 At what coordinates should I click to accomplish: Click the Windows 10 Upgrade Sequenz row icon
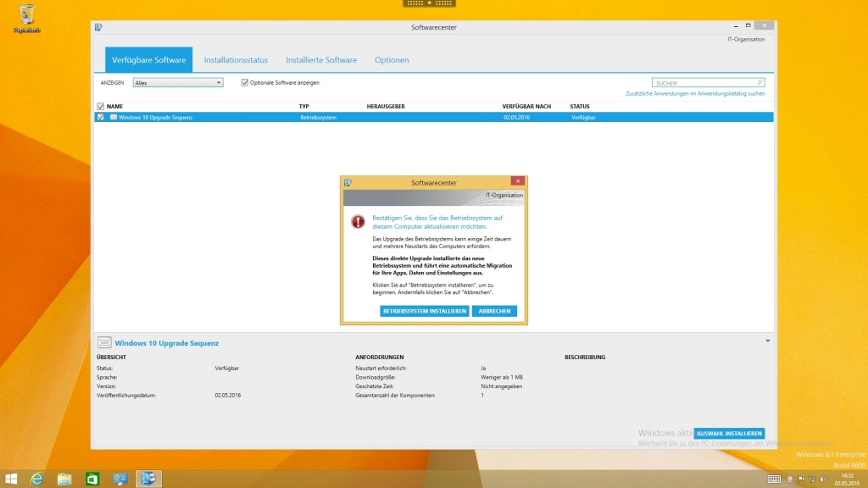point(114,117)
